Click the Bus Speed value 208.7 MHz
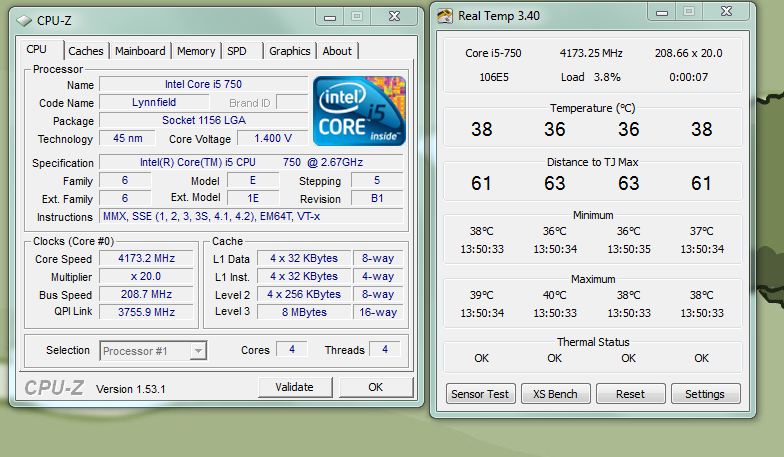Image resolution: width=784 pixels, height=457 pixels. coord(146,294)
